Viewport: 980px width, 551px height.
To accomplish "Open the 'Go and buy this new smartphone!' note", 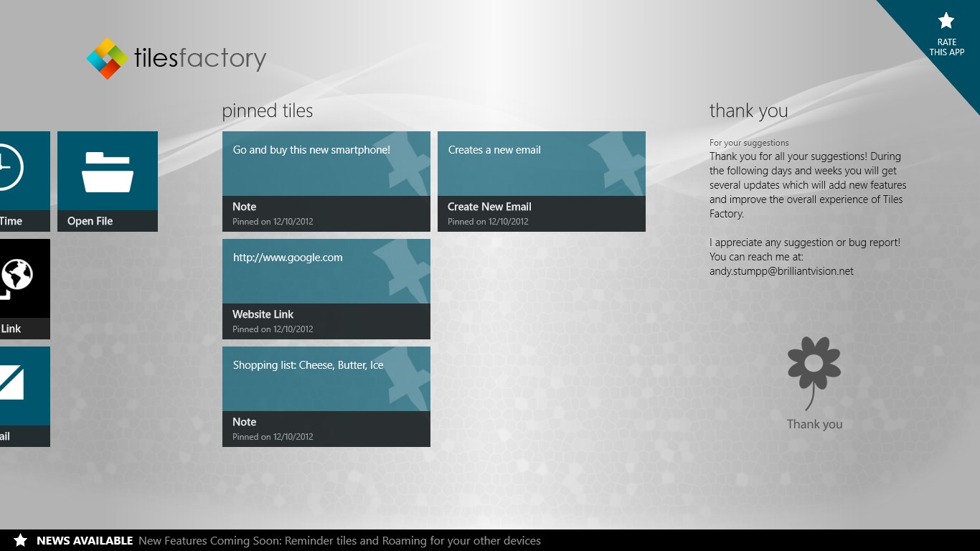I will (326, 182).
